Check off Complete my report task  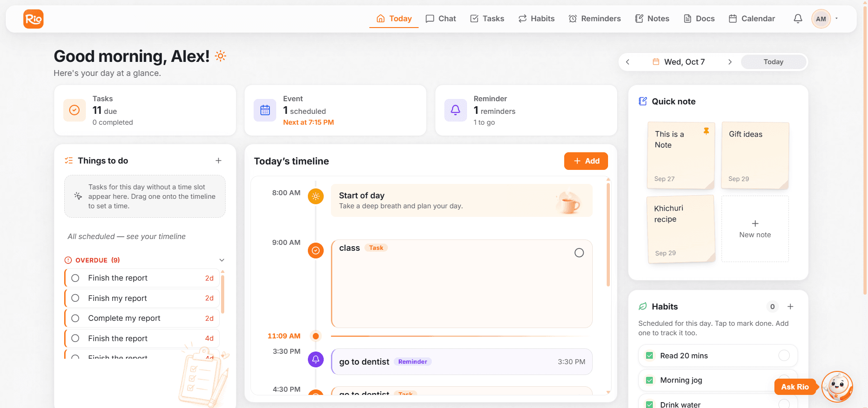click(75, 319)
